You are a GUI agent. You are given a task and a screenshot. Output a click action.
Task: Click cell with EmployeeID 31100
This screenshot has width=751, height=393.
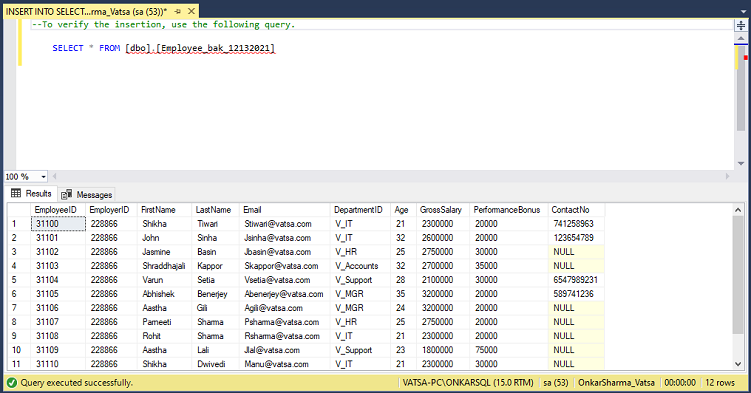tap(58, 224)
